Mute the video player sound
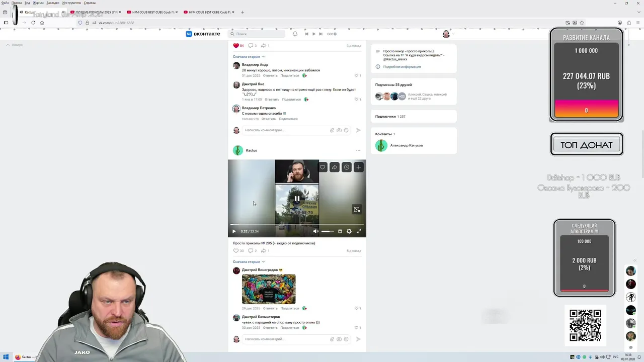644x362 pixels. tap(315, 231)
